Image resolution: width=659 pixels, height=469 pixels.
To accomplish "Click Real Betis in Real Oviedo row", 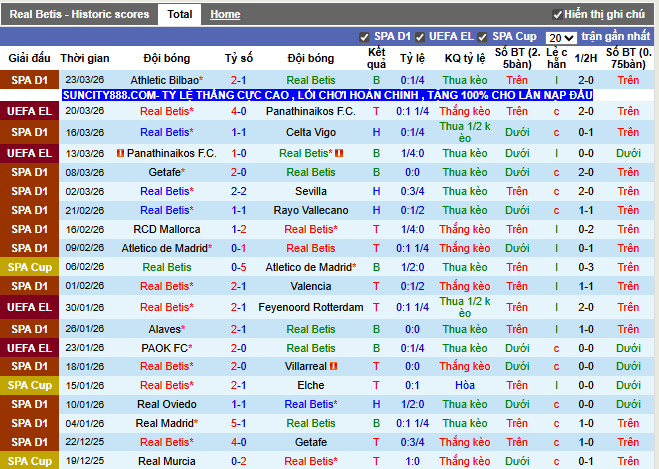I will pyautogui.click(x=311, y=404).
